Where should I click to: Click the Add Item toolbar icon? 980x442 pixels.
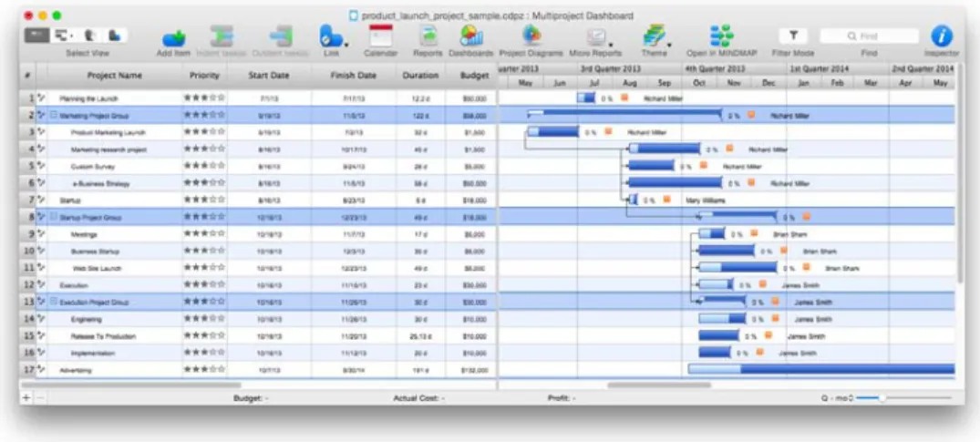tap(174, 38)
